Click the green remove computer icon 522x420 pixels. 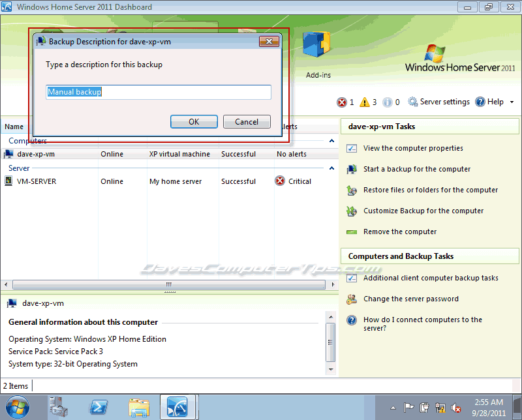[352, 232]
